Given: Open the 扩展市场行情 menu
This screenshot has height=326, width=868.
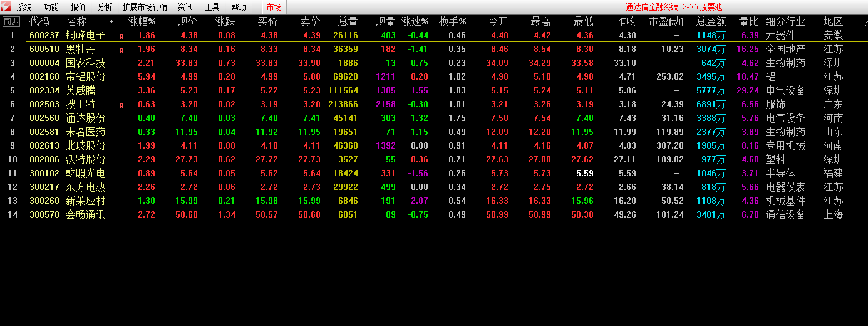Looking at the screenshot, I should coord(145,8).
